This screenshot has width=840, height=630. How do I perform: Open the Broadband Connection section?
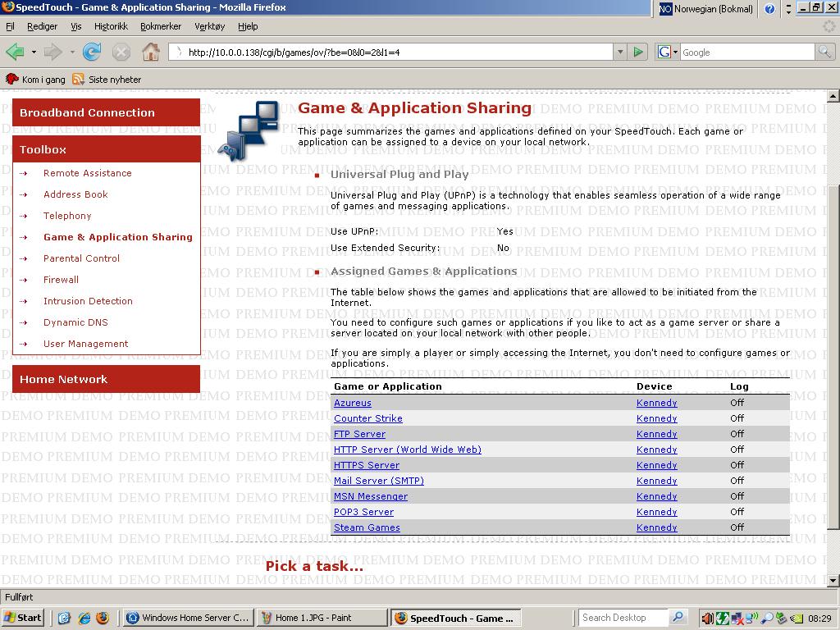[106, 112]
